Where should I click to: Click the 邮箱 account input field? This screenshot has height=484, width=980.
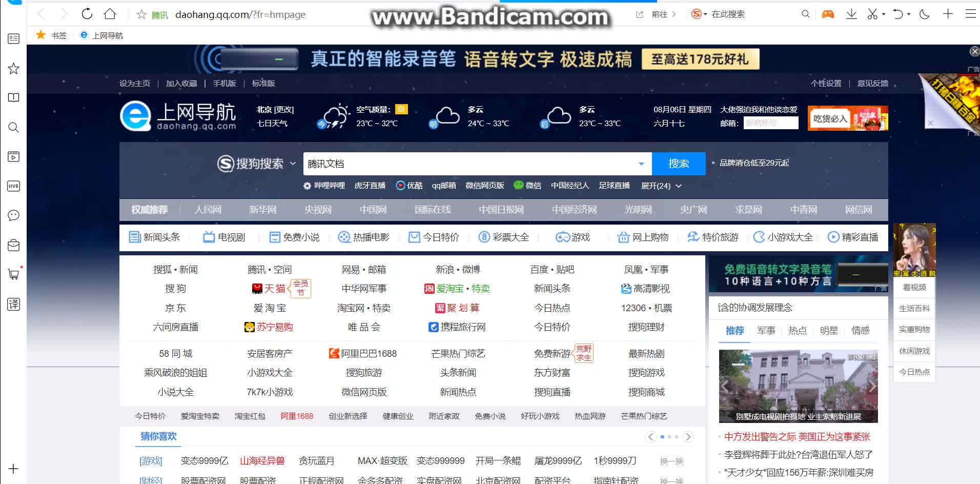click(x=771, y=123)
